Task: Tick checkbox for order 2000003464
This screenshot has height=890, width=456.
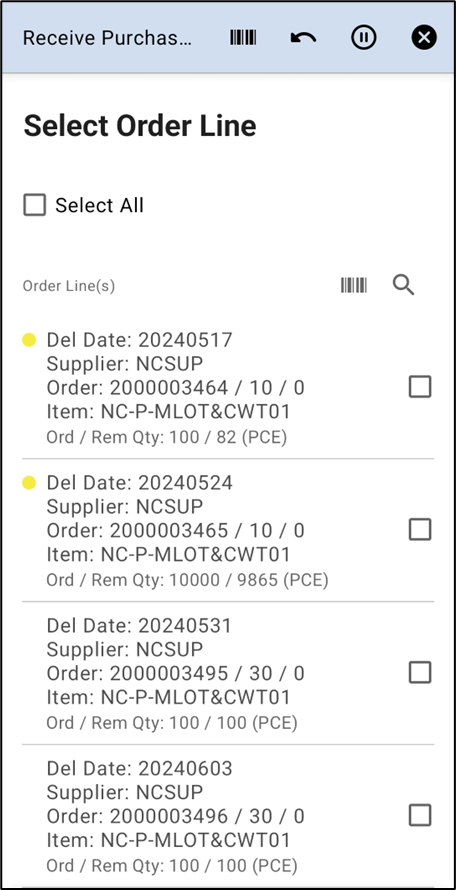Action: 420,387
